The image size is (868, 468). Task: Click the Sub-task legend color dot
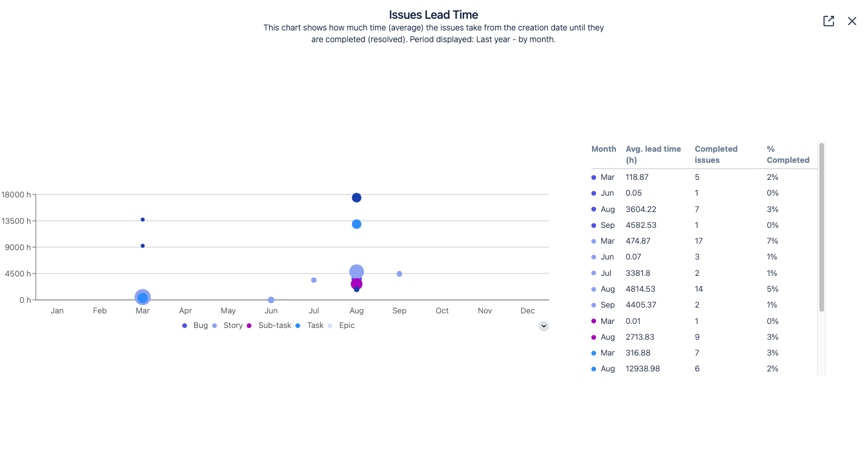249,325
